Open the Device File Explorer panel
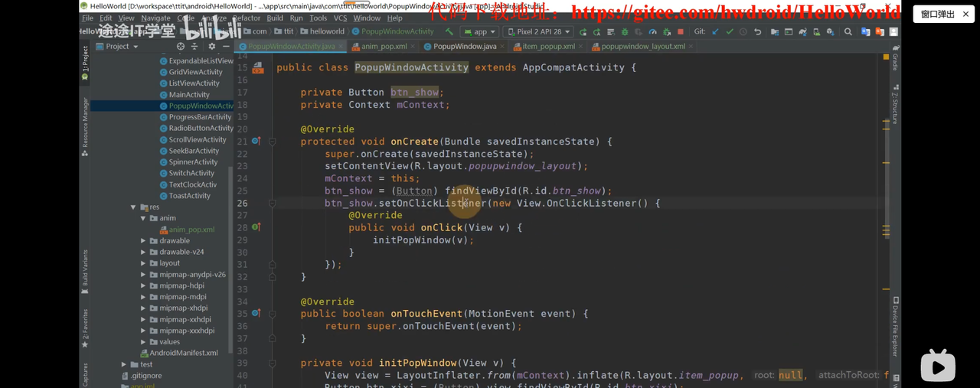This screenshot has height=388, width=980. tap(896, 326)
